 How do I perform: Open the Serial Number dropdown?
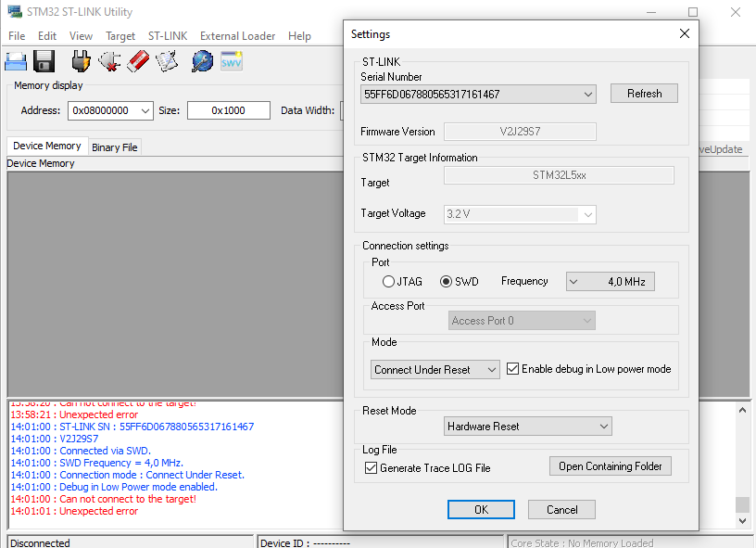pyautogui.click(x=478, y=94)
